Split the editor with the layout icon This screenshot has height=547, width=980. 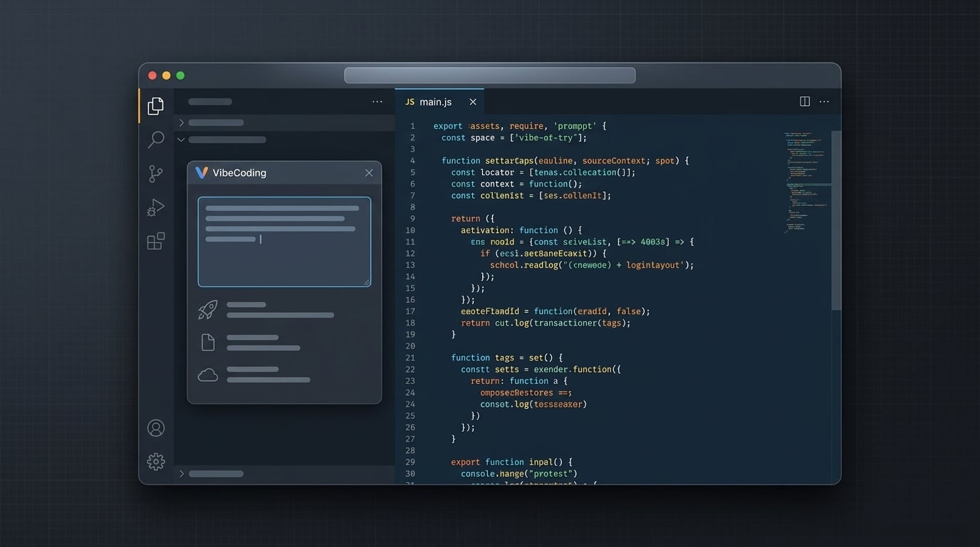pos(805,102)
